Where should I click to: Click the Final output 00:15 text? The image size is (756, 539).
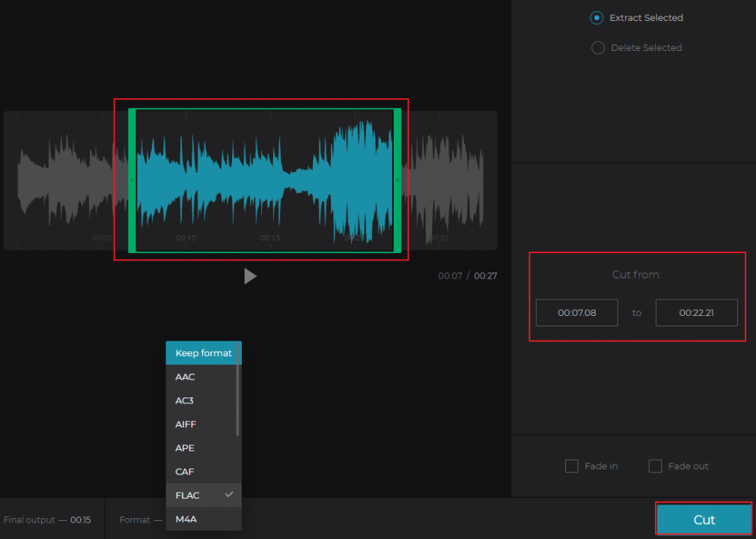(46, 520)
